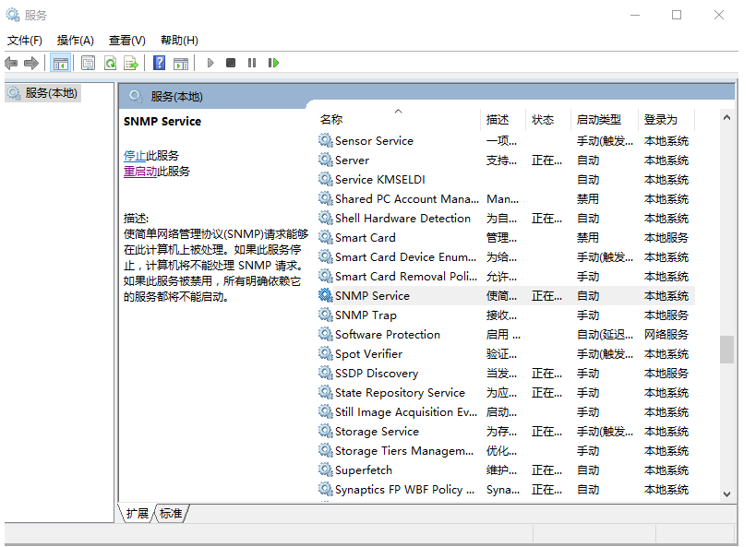Click the Back navigation arrow
The width and height of the screenshot is (756, 547).
click(x=11, y=62)
